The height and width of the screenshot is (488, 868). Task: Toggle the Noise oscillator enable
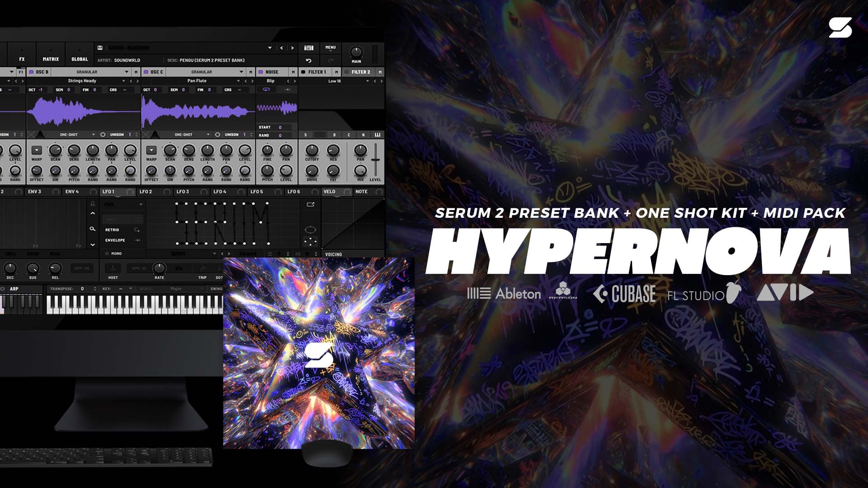(x=261, y=72)
